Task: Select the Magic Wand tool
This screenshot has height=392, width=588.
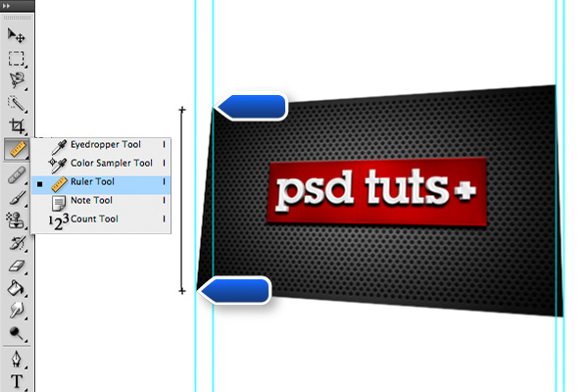Action: coord(16,103)
